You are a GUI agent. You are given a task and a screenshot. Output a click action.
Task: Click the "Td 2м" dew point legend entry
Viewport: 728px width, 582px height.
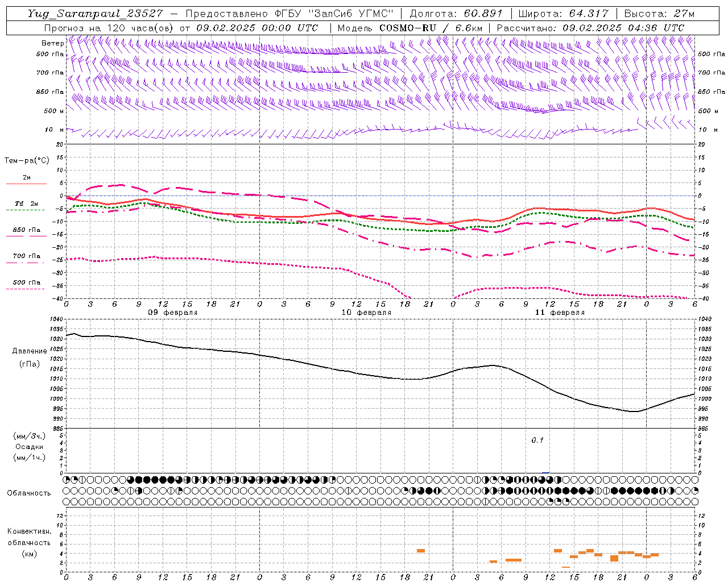click(x=27, y=203)
